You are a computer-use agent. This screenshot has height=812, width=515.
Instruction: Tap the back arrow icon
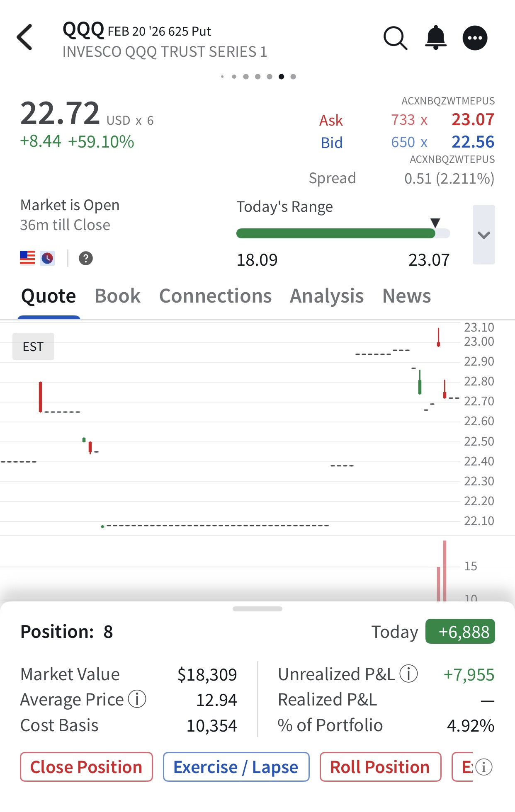[x=25, y=37]
